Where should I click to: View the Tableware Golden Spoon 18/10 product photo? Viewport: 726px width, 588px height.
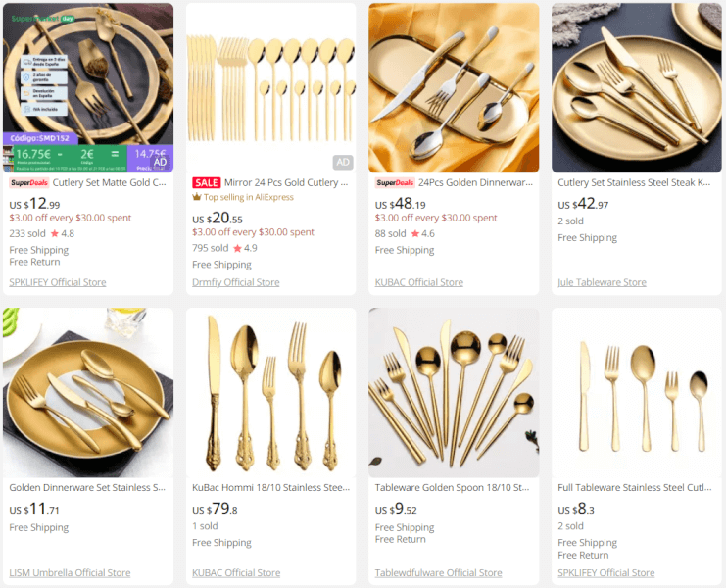pos(454,393)
